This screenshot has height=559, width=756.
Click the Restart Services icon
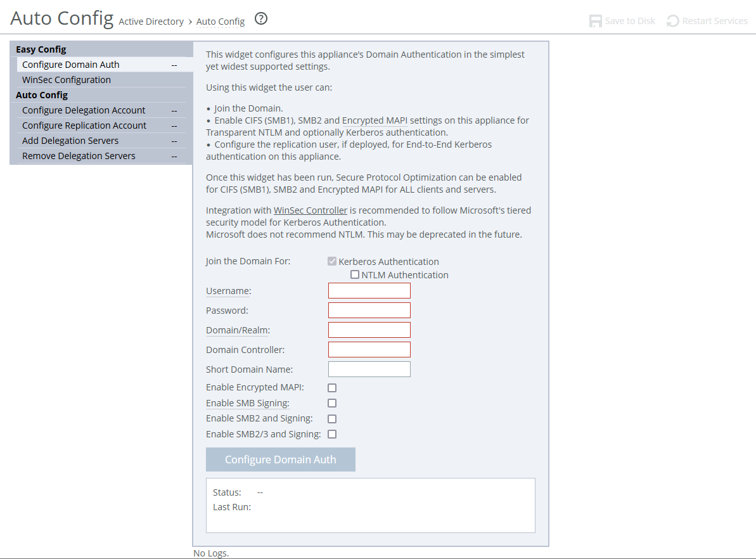pyautogui.click(x=672, y=21)
